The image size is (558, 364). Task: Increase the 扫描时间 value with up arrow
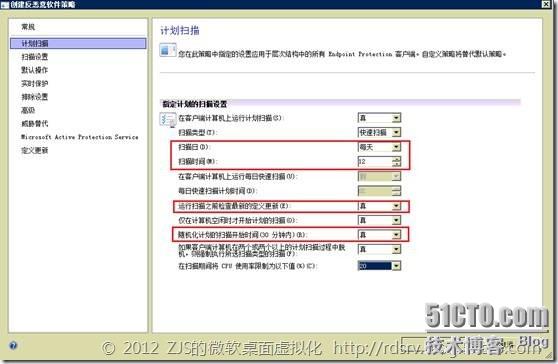pos(396,159)
